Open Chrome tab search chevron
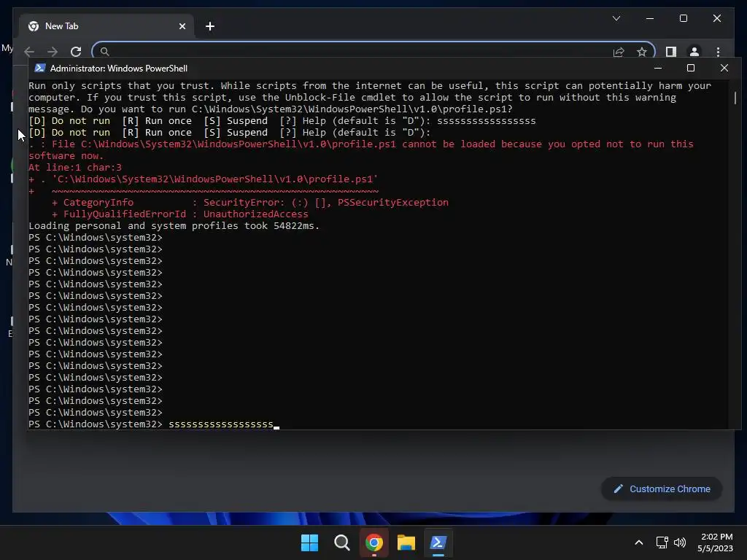747x560 pixels. point(616,18)
